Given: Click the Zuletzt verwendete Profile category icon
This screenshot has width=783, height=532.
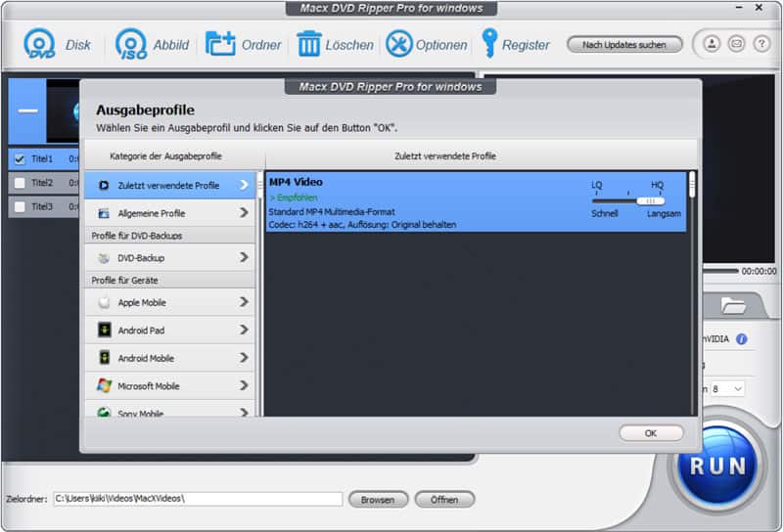Looking at the screenshot, I should coord(104,185).
